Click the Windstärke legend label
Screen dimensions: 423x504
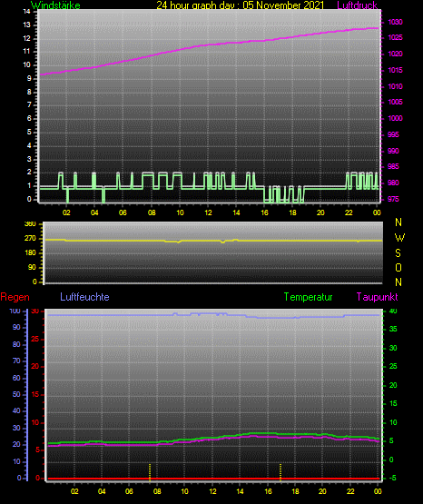(x=55, y=5)
